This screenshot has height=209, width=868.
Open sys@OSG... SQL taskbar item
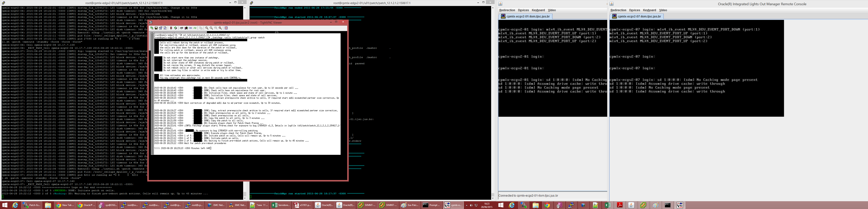(x=108, y=205)
